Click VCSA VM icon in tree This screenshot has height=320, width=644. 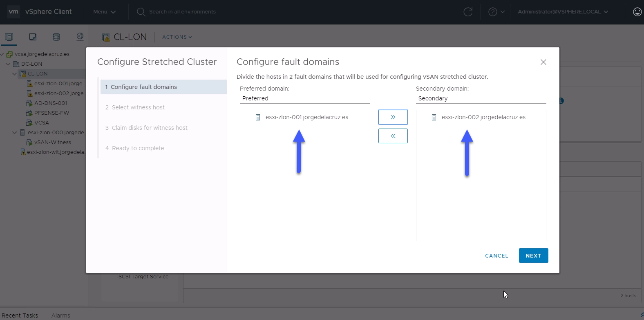click(29, 123)
